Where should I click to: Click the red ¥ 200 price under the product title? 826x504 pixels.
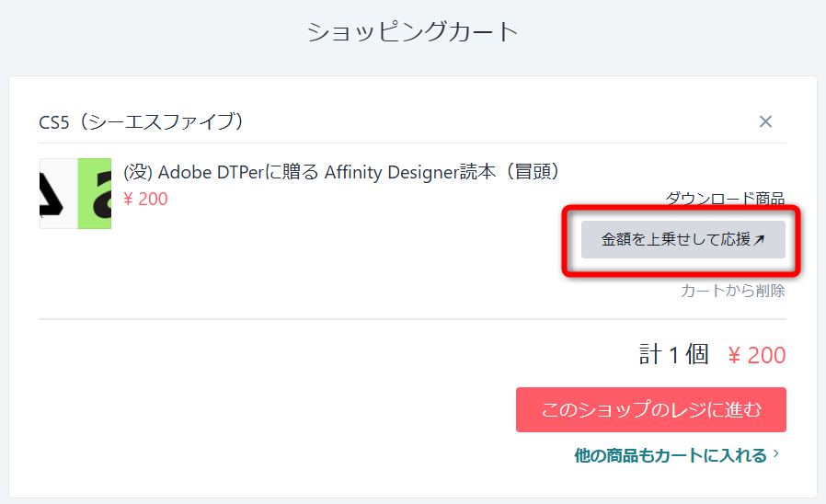[x=145, y=199]
